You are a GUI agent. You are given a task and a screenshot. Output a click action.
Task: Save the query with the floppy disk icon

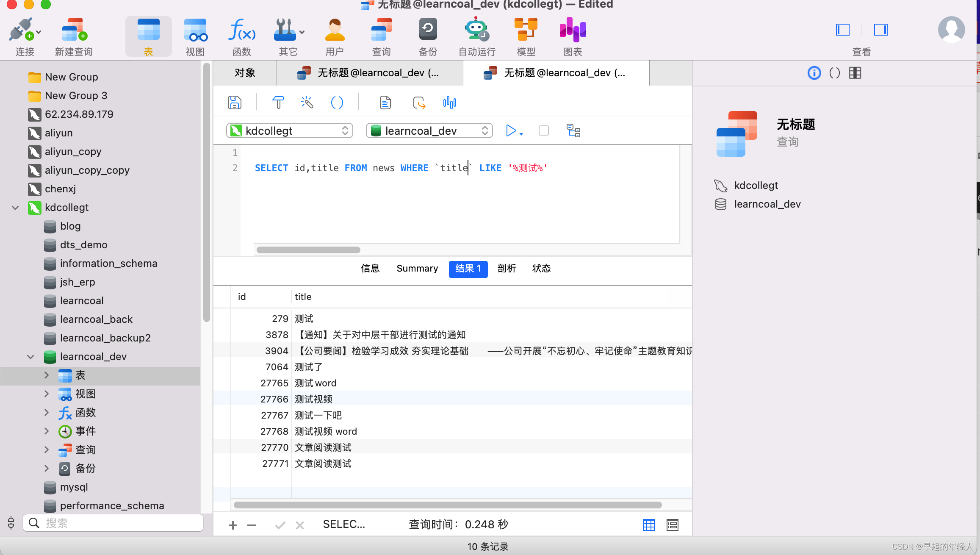[x=234, y=102]
